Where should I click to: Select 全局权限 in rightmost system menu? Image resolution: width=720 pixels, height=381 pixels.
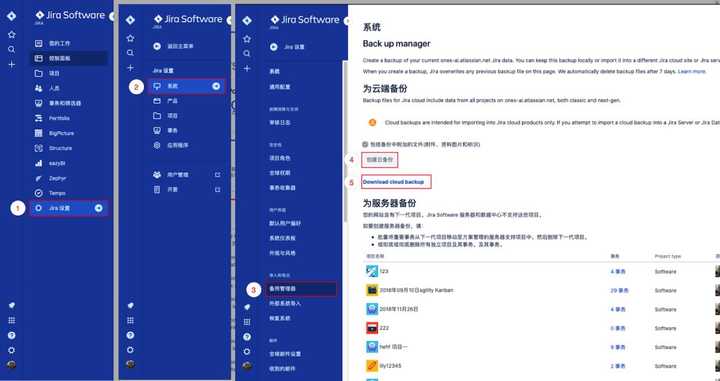pos(280,173)
